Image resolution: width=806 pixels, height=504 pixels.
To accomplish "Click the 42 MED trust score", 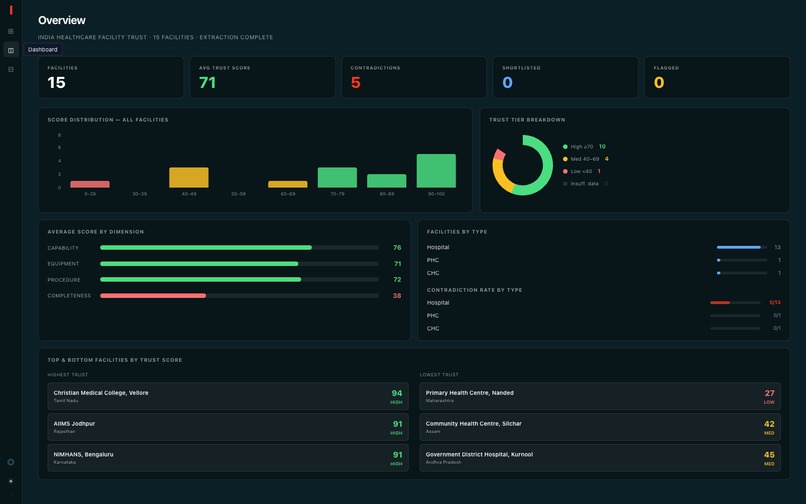I will click(x=769, y=427).
